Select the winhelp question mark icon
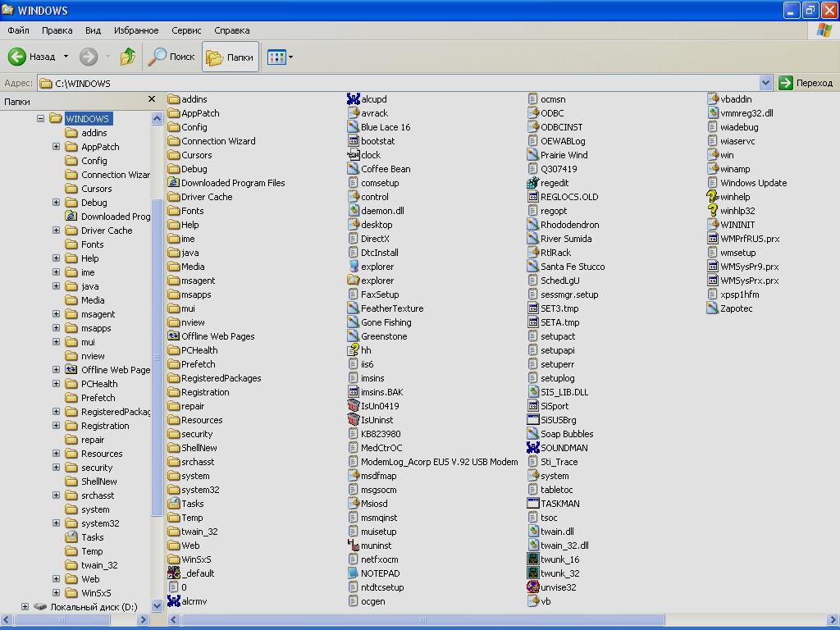The image size is (840, 630). [713, 197]
